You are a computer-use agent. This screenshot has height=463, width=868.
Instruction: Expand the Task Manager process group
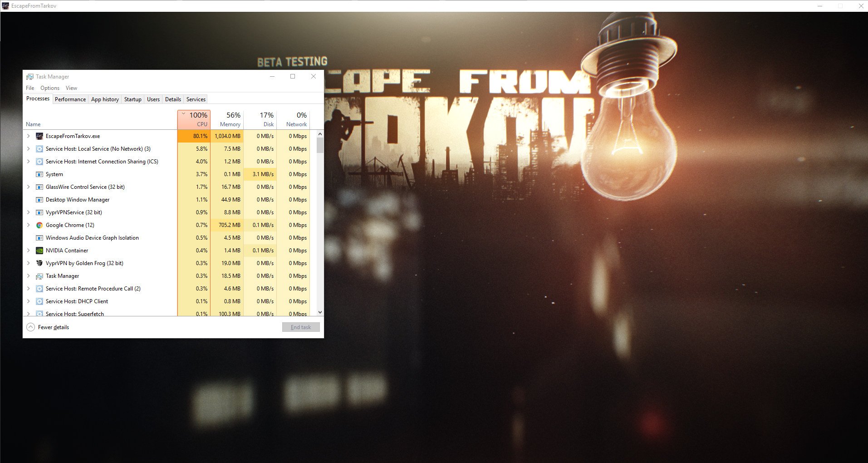point(28,276)
